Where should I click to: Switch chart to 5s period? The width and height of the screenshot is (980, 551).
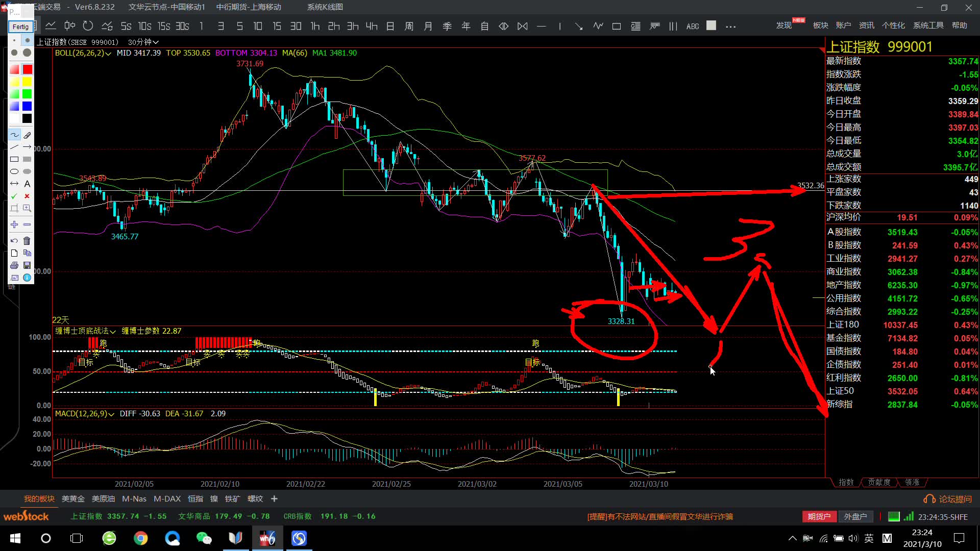tap(126, 26)
